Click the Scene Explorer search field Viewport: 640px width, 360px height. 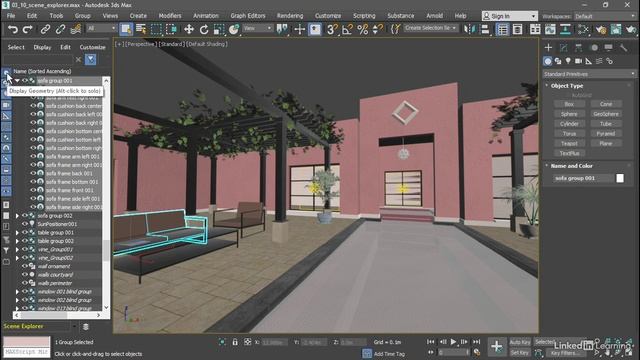point(38,60)
